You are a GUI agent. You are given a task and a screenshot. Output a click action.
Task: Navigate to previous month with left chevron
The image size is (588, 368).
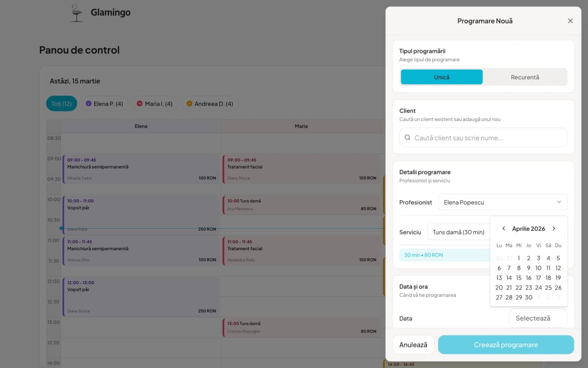point(503,228)
